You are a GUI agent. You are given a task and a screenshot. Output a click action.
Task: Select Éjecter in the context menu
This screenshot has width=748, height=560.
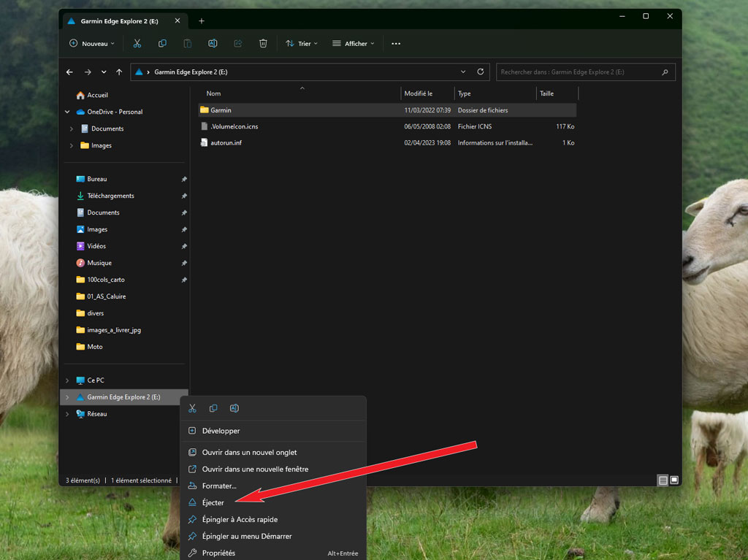tap(213, 502)
